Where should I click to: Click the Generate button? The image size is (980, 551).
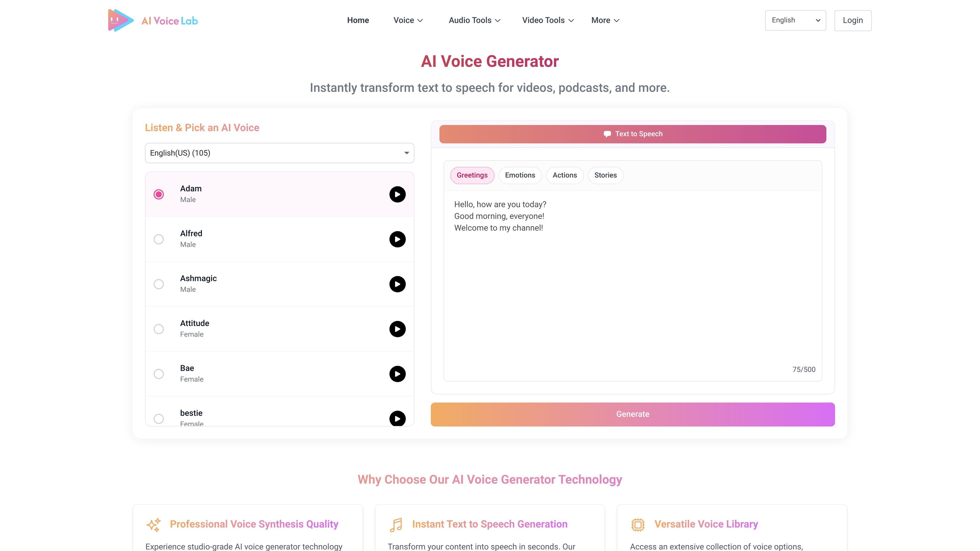(x=633, y=414)
